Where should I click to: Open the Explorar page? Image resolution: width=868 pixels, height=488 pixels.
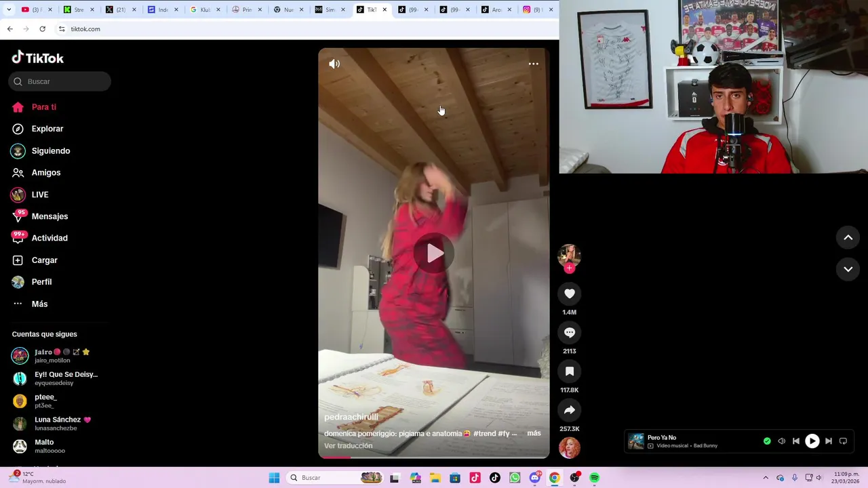37,129
